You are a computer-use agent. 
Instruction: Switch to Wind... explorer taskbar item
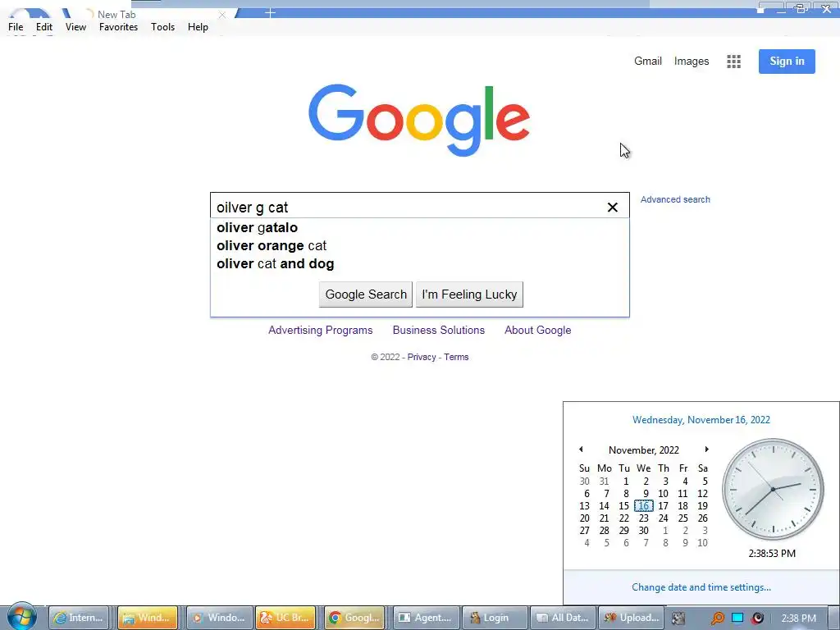[x=148, y=618]
